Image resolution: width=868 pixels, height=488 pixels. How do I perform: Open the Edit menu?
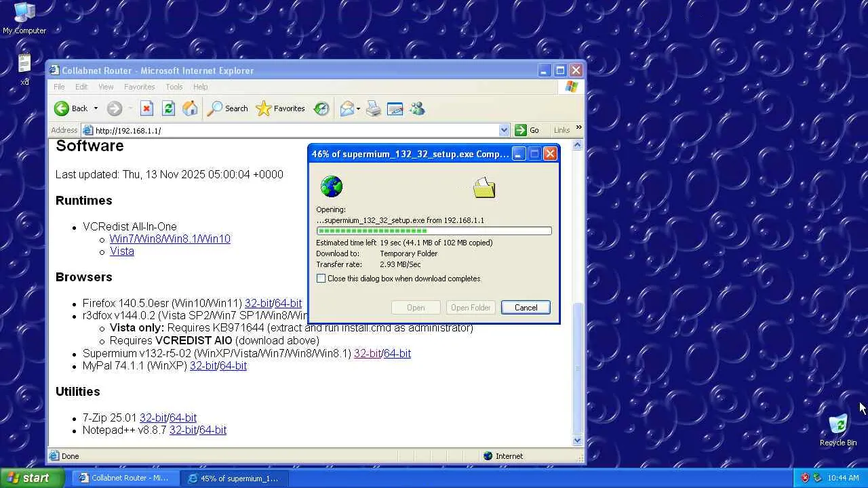[x=81, y=87]
